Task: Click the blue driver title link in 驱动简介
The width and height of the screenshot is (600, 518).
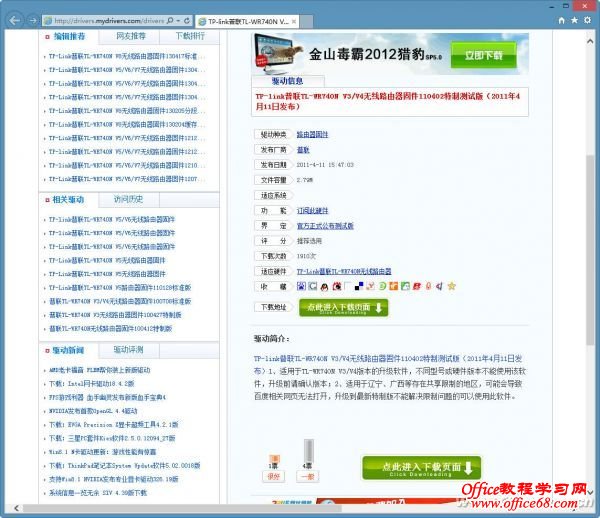Action: pyautogui.click(x=388, y=365)
